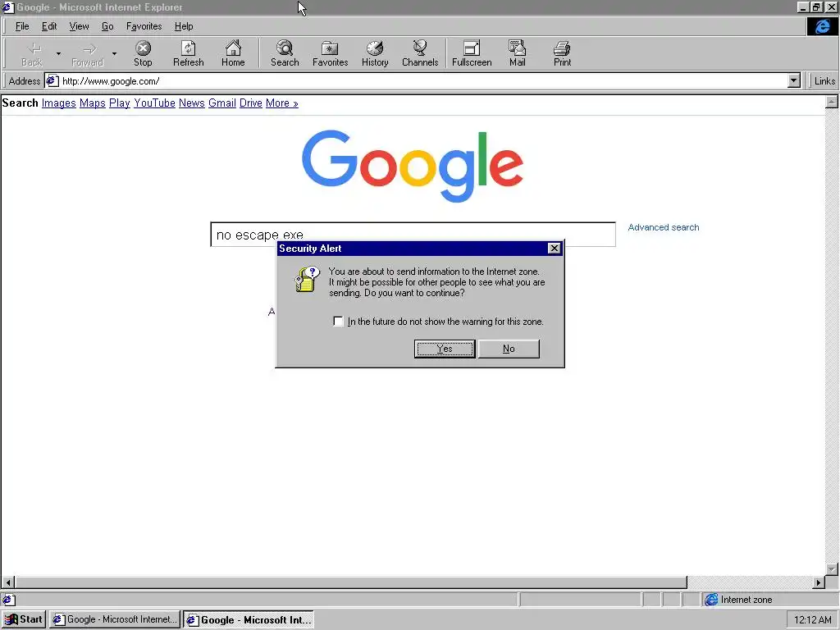Expand the Back history dropdown arrow
Screen dimensions: 840x630
pos(58,53)
